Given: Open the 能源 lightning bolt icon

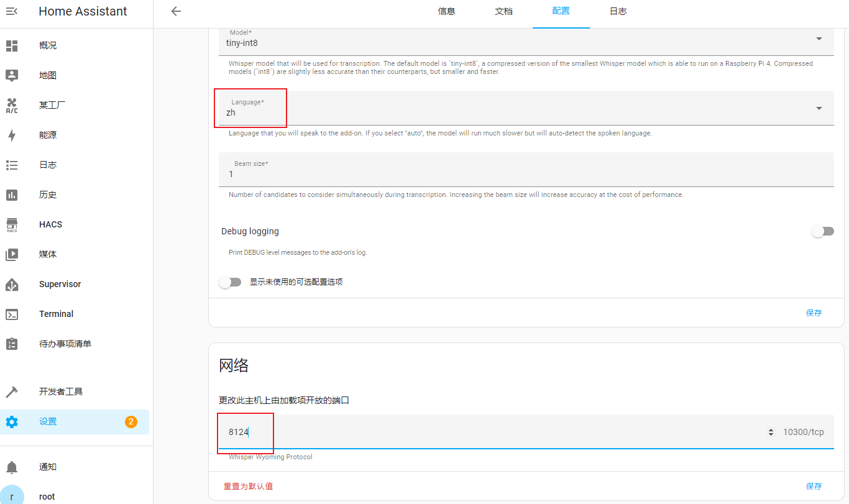Looking at the screenshot, I should coord(12,135).
